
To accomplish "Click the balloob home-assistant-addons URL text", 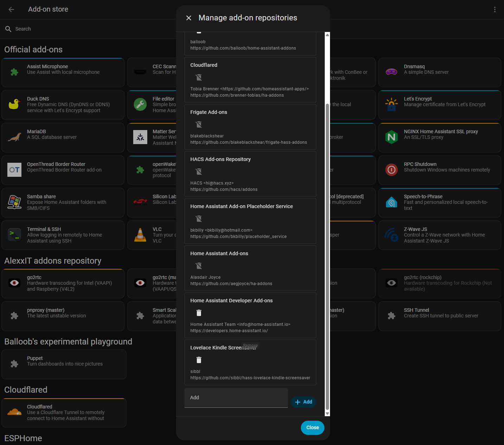I will pos(243,48).
